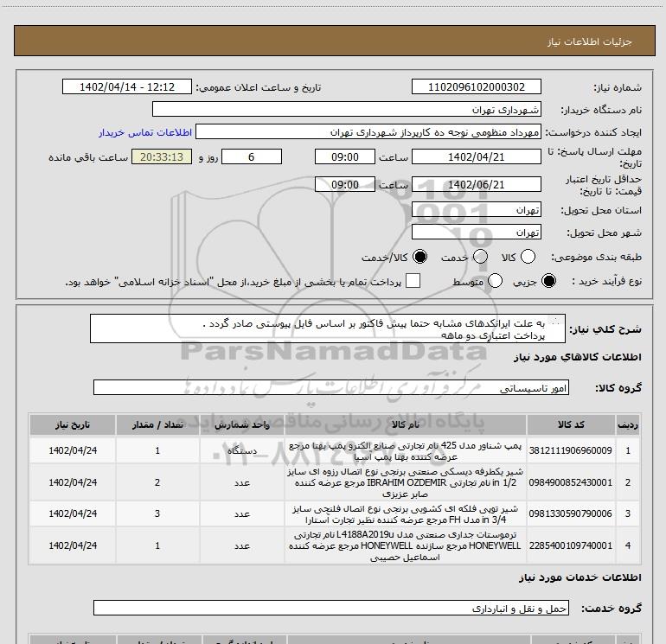Click the submersible pump model 425 item name
The height and width of the screenshot is (644, 666).
tap(405, 451)
